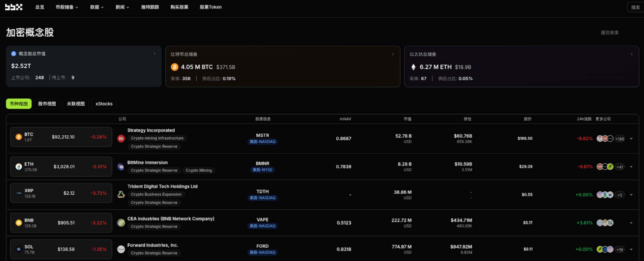
Task: Switch to the xStocks tab
Action: tap(104, 104)
